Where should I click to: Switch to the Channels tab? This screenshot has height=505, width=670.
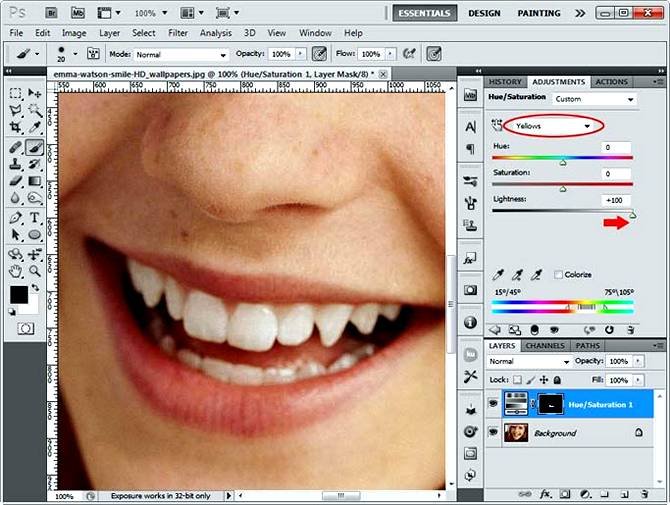pos(545,346)
